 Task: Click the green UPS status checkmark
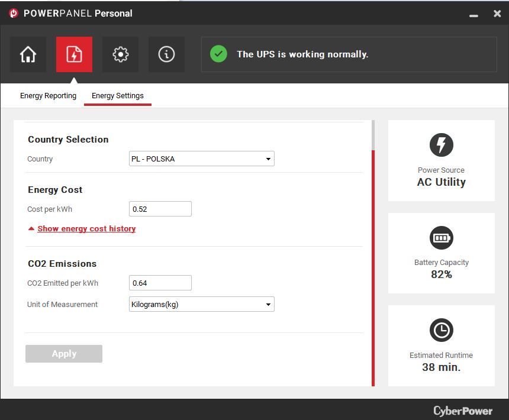click(218, 54)
